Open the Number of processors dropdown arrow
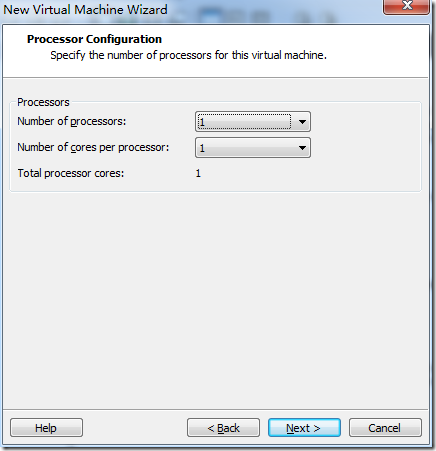The height and width of the screenshot is (451, 436). pos(302,122)
